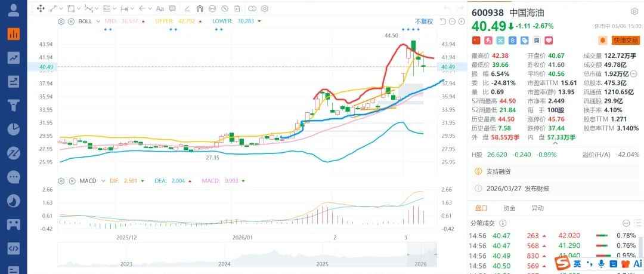Select the wave polyline drawing tool

click(x=88, y=8)
